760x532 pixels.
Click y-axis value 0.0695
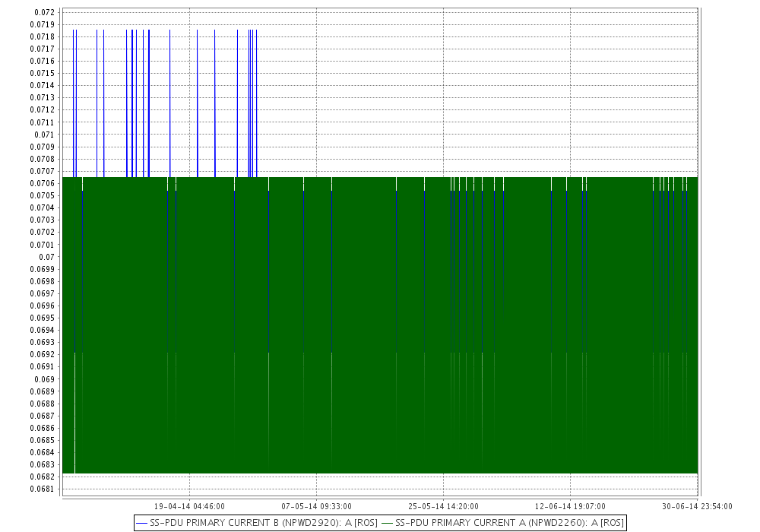[x=42, y=318]
